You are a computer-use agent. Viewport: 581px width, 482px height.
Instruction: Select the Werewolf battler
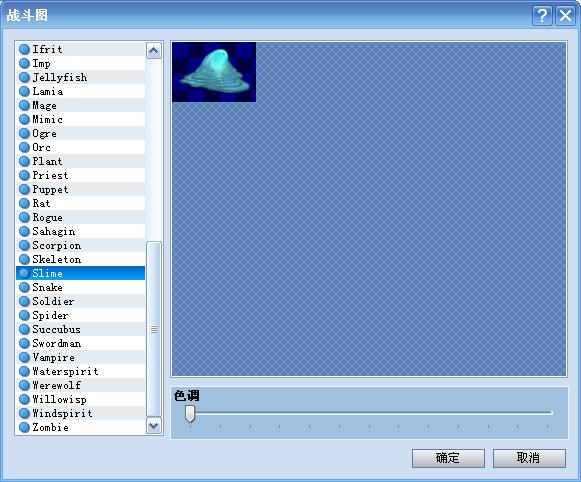pyautogui.click(x=80, y=385)
